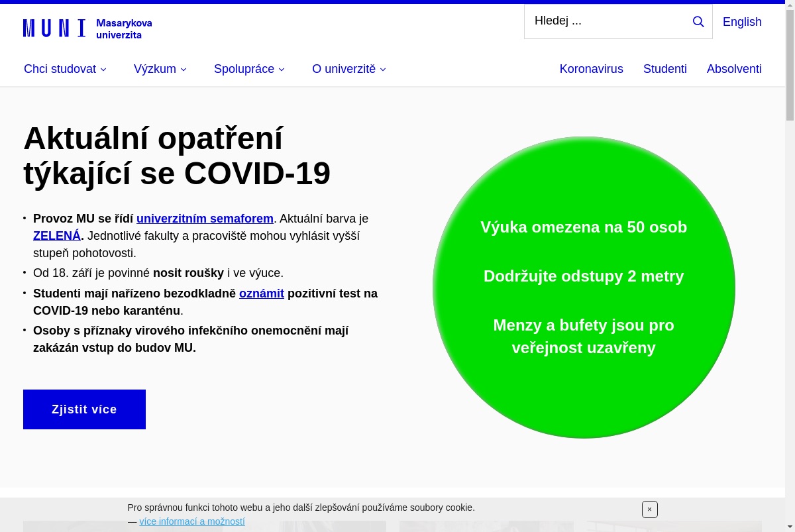This screenshot has width=795, height=532.
Task: Switch language to English
Action: click(x=742, y=22)
